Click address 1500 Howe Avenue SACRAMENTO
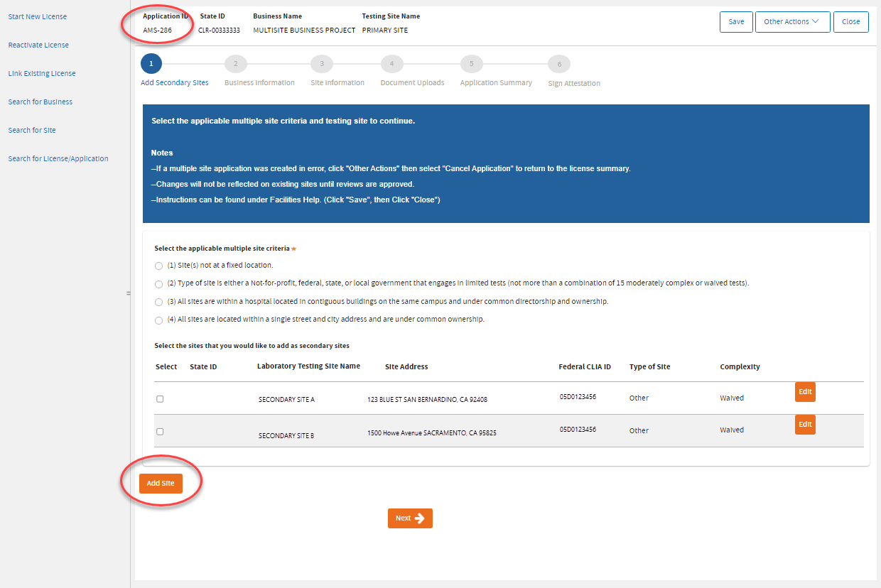Screen dimensions: 881x588 click(x=432, y=432)
